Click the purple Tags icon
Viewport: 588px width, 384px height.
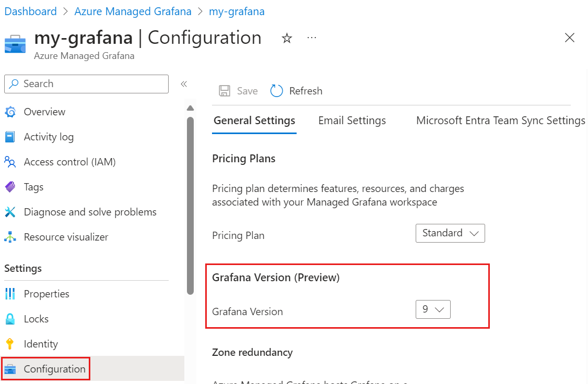(x=10, y=187)
